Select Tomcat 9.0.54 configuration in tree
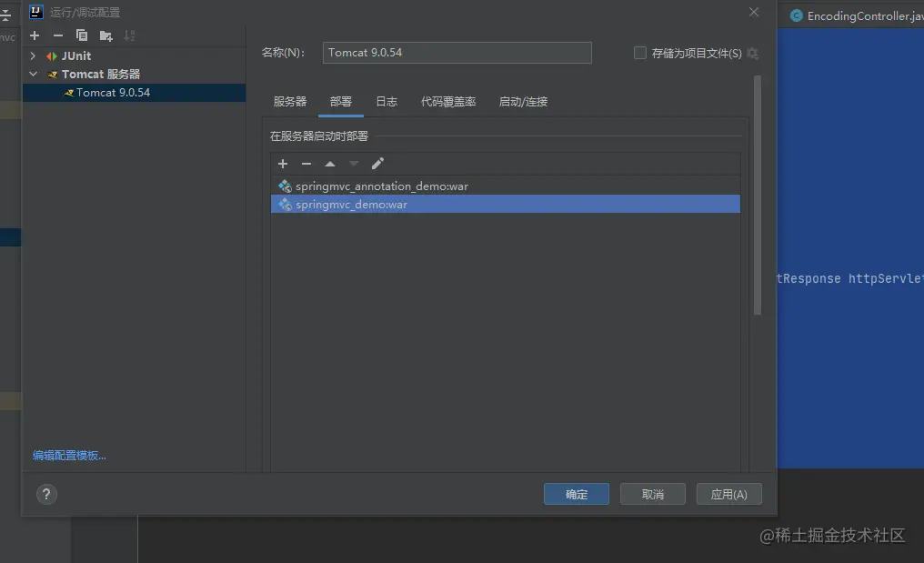This screenshot has width=924, height=563. pyautogui.click(x=134, y=93)
